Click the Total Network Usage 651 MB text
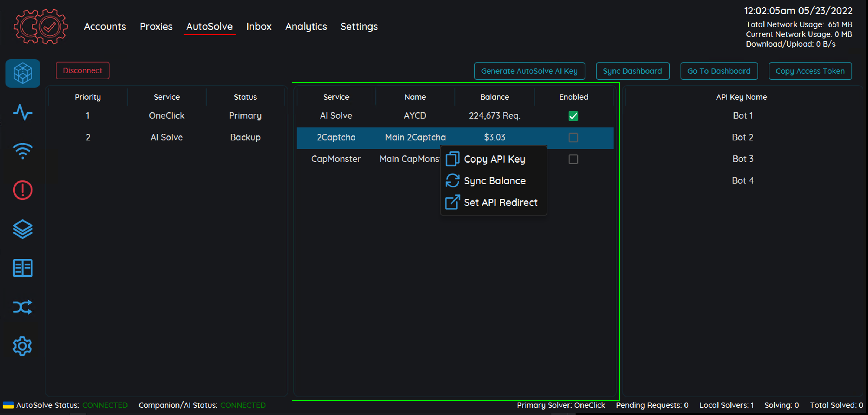 click(799, 25)
